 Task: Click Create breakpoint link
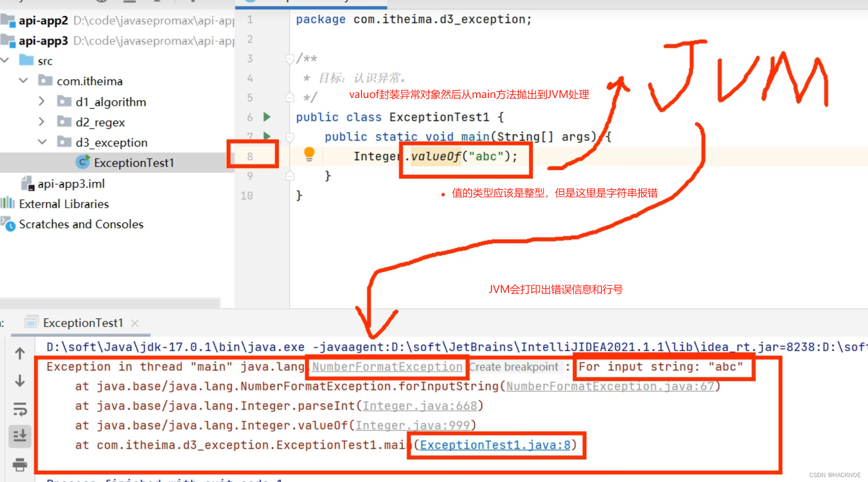point(513,367)
